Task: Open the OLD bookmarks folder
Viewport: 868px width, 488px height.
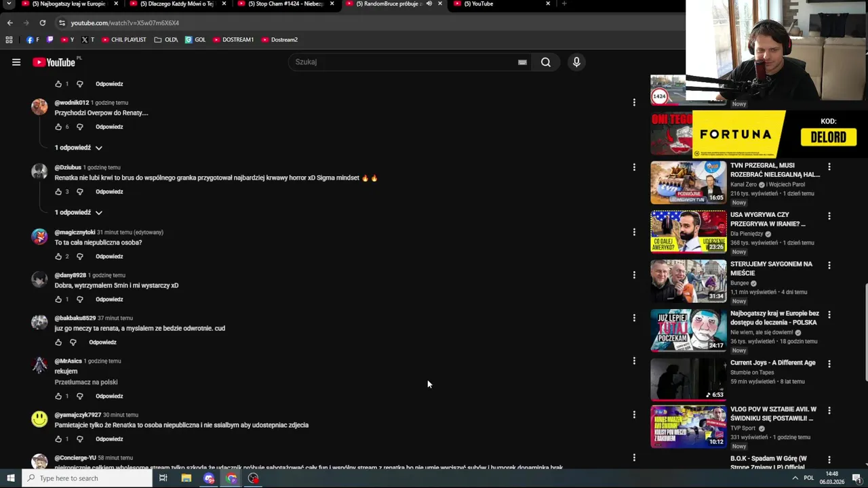Action: (166, 39)
